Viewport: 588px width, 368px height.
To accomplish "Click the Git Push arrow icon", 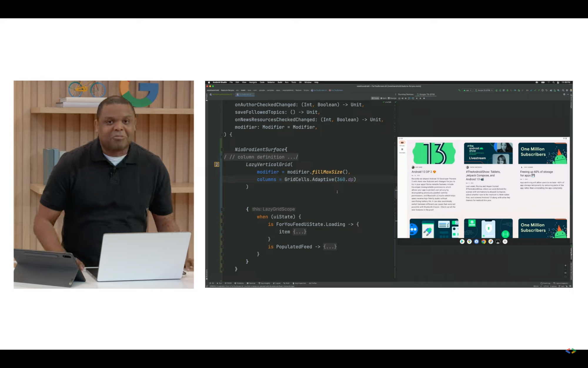I will click(539, 90).
